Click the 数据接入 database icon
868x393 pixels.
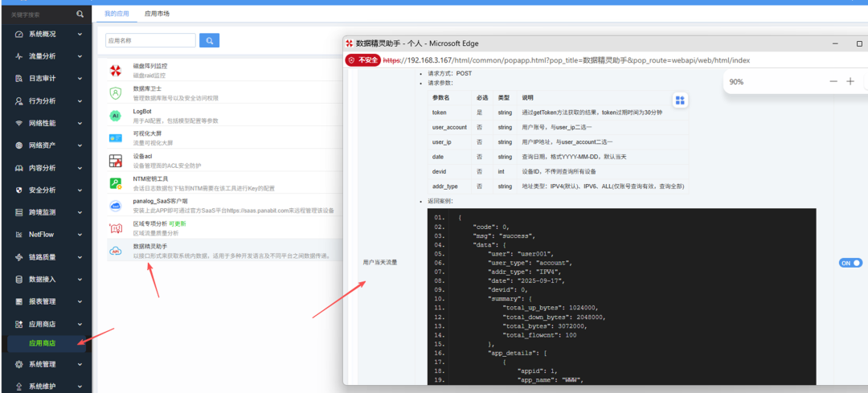(18, 279)
